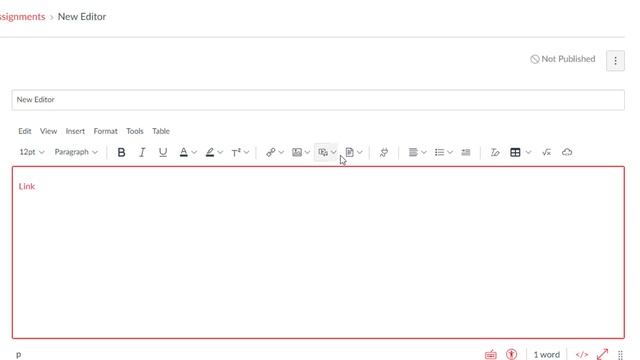Go to Assignments breadcrumb link

click(x=22, y=17)
